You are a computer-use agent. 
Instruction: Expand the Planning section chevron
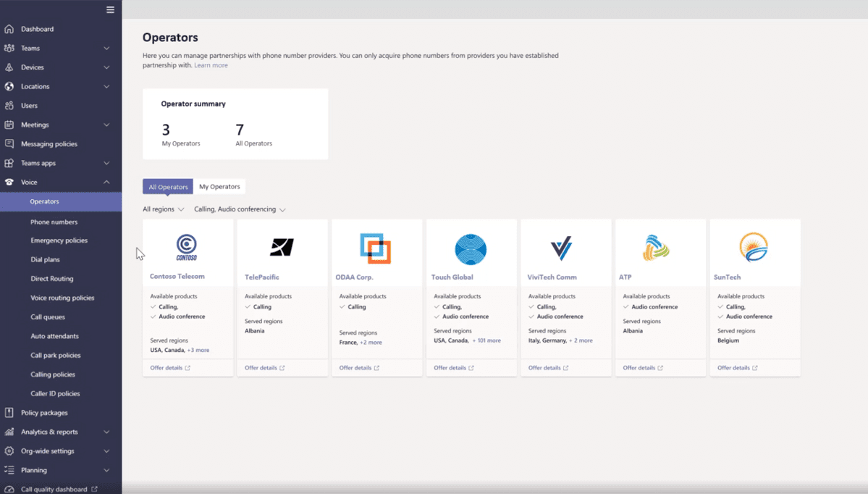[x=106, y=470]
